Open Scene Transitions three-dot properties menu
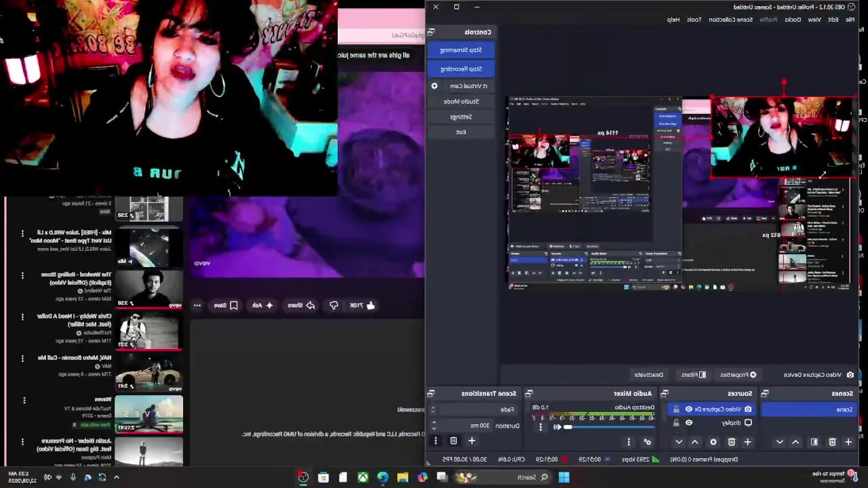This screenshot has width=868, height=488. pos(435,441)
